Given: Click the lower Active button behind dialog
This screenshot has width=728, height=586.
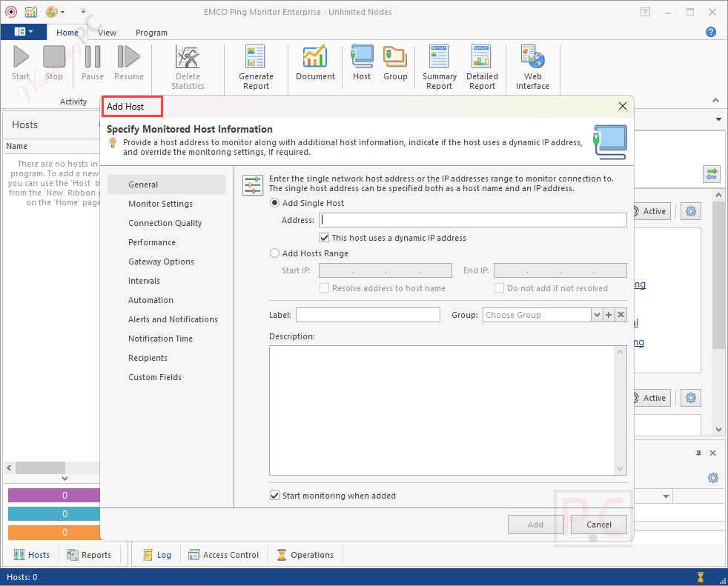Looking at the screenshot, I should [653, 398].
